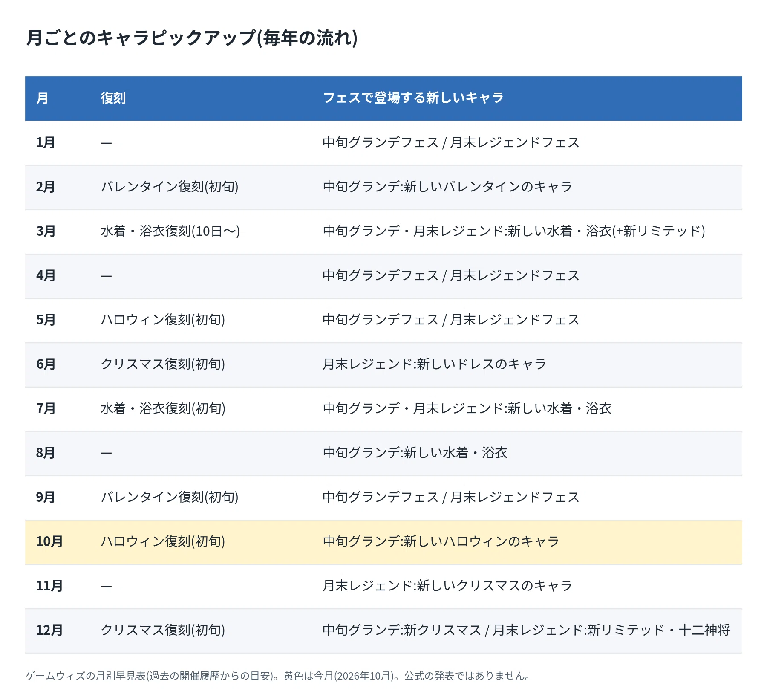
Task: Click ハロウィン復刻(初旬) in the 10月 row
Action: coord(163,541)
